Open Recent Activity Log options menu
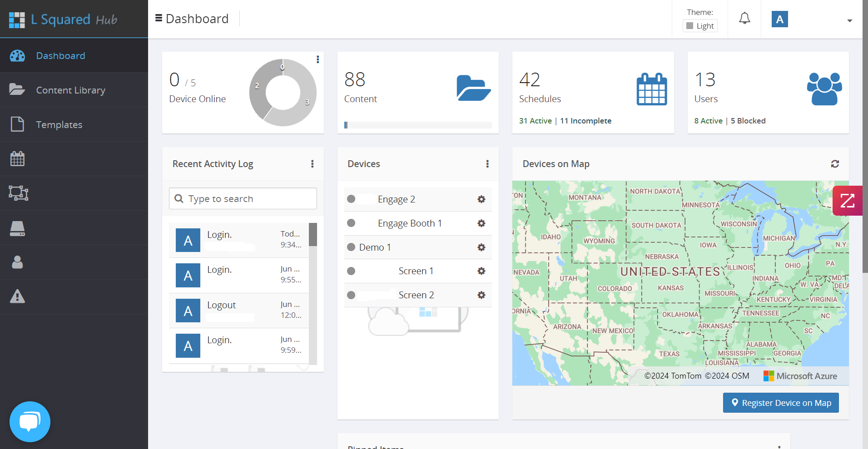 pos(312,164)
